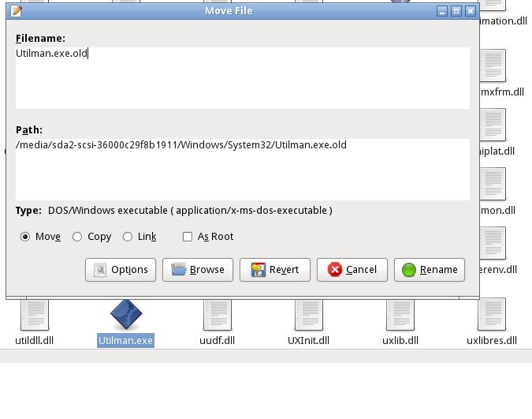Select the utildll.dll file icon
Viewport: 532px width, 419px height.
[35, 315]
